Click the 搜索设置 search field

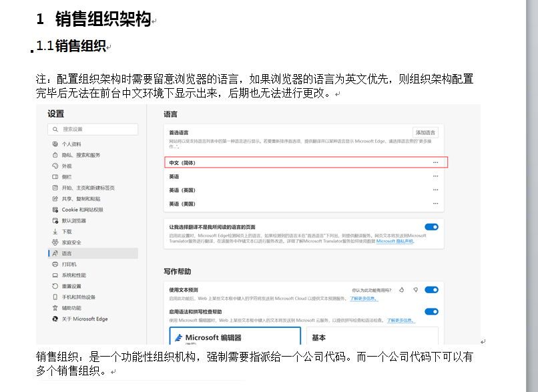[93, 129]
